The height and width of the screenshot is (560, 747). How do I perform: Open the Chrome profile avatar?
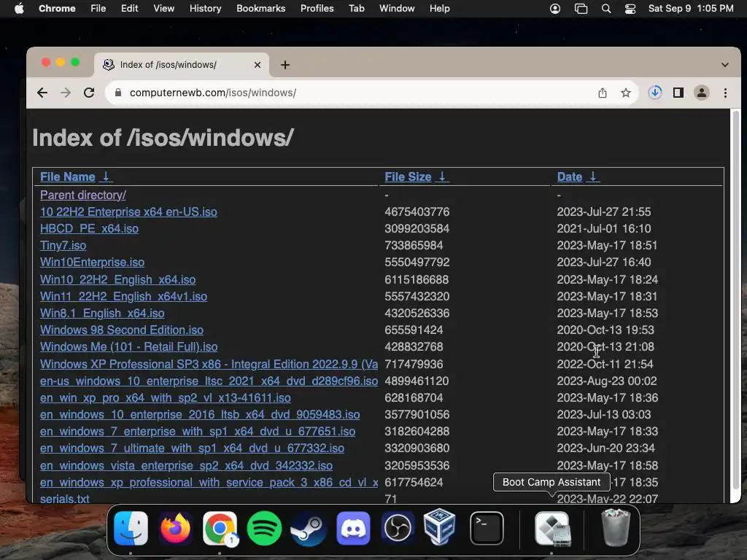(x=702, y=93)
